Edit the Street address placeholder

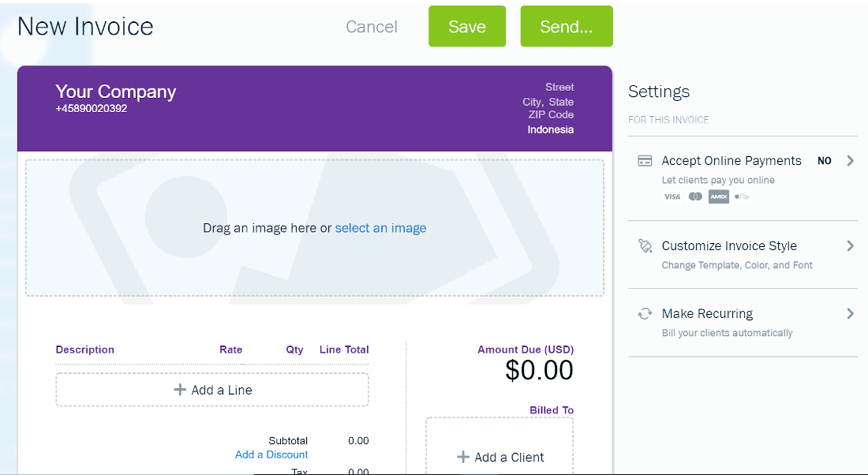tap(559, 87)
